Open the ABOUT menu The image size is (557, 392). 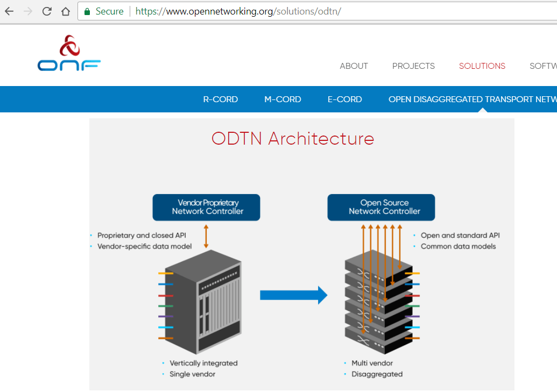[x=354, y=66]
